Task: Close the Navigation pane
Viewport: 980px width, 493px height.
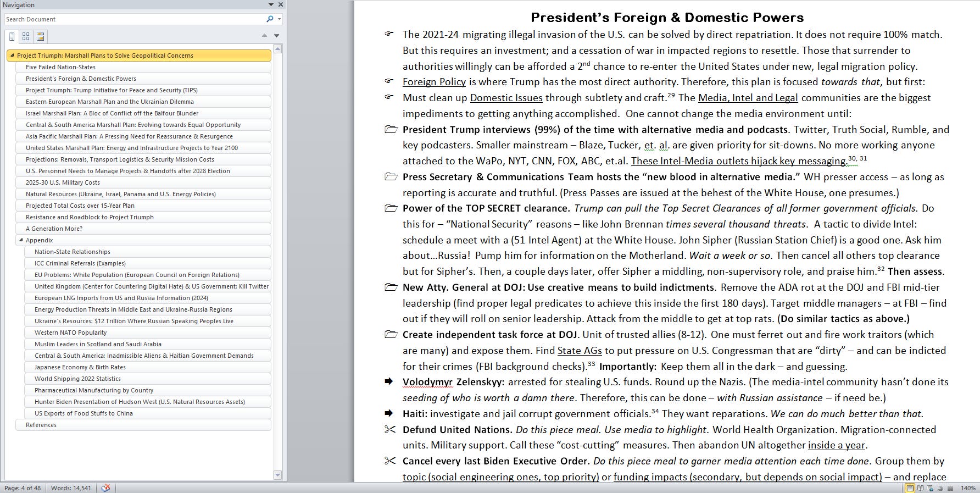Action: (281, 4)
